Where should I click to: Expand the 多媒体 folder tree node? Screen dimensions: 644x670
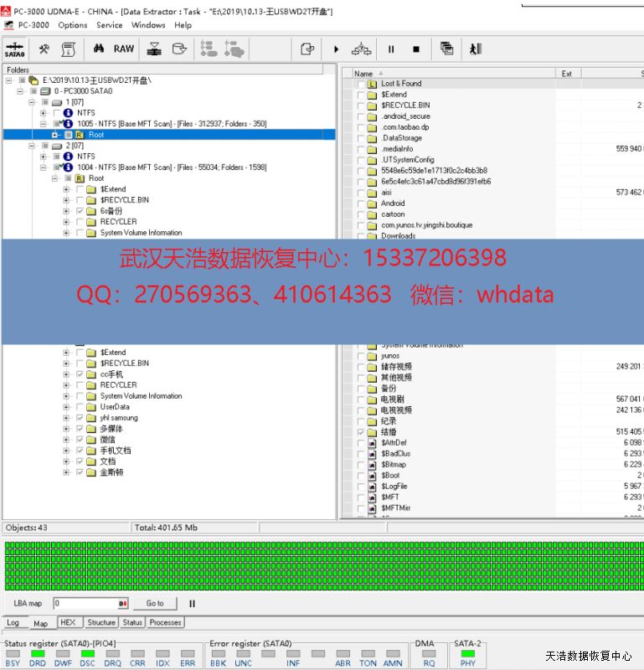(x=66, y=429)
